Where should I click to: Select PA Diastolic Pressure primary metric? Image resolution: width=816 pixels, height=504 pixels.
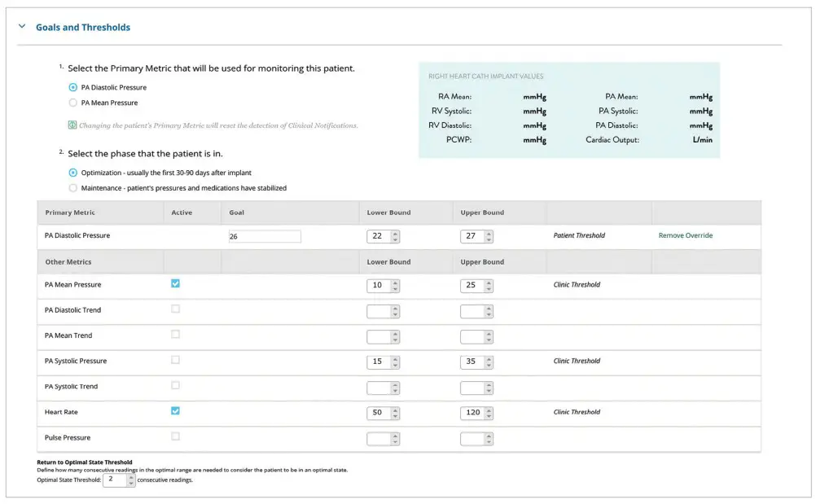pos(73,87)
